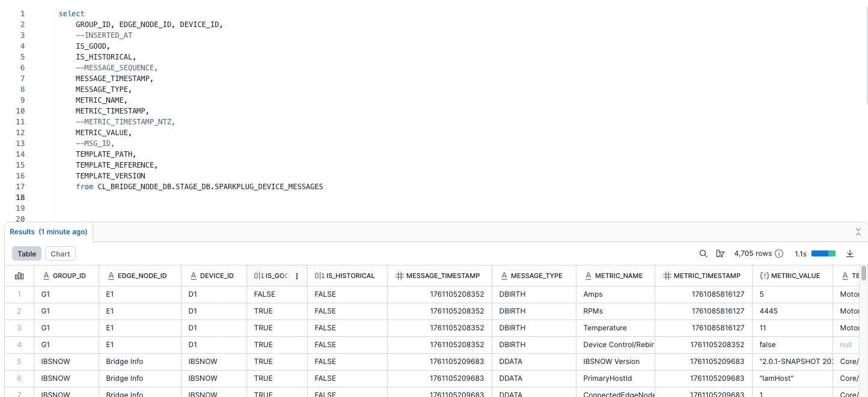
Task: Click the search results magnifier icon
Action: pyautogui.click(x=703, y=253)
